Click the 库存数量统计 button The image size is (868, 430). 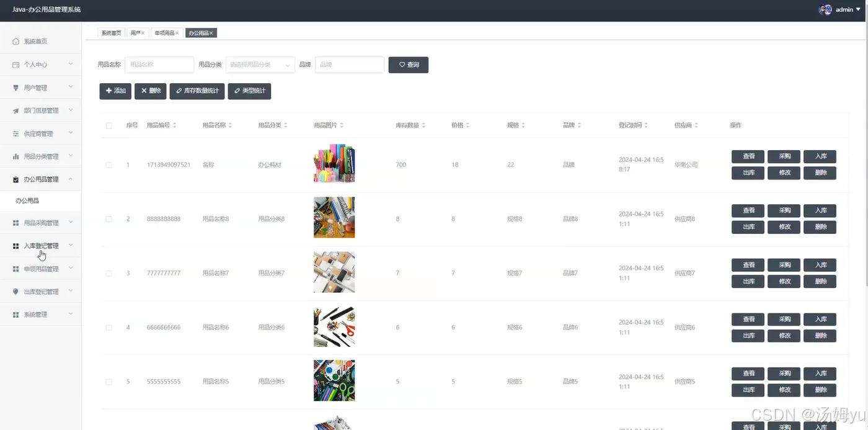[x=197, y=91]
